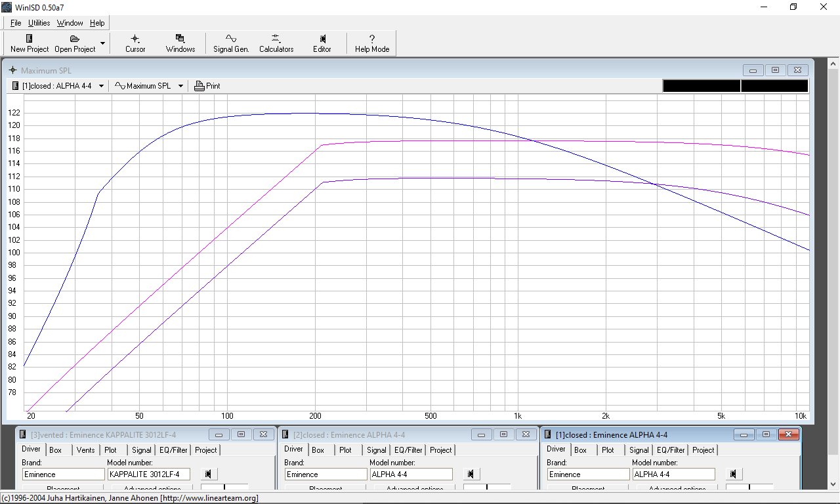Screen dimensions: 840x504
Task: Select Plot tab in KAPPALITE 3012LF-4 window
Action: (111, 450)
